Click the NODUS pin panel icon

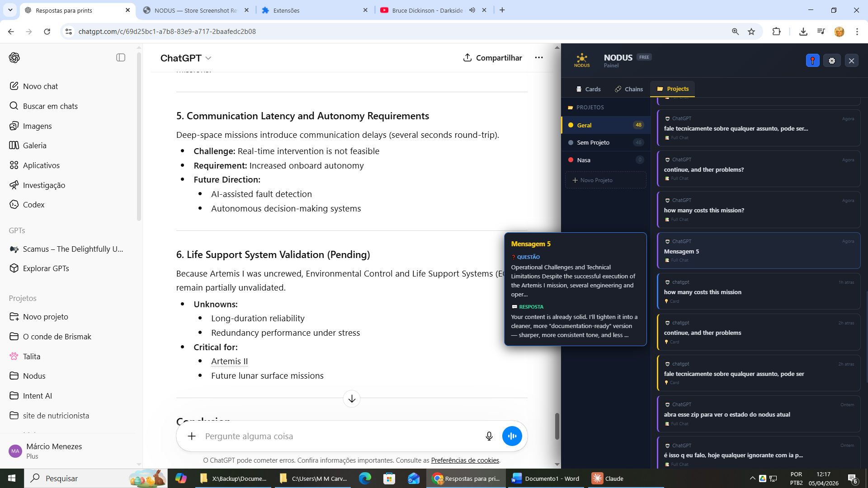(812, 61)
